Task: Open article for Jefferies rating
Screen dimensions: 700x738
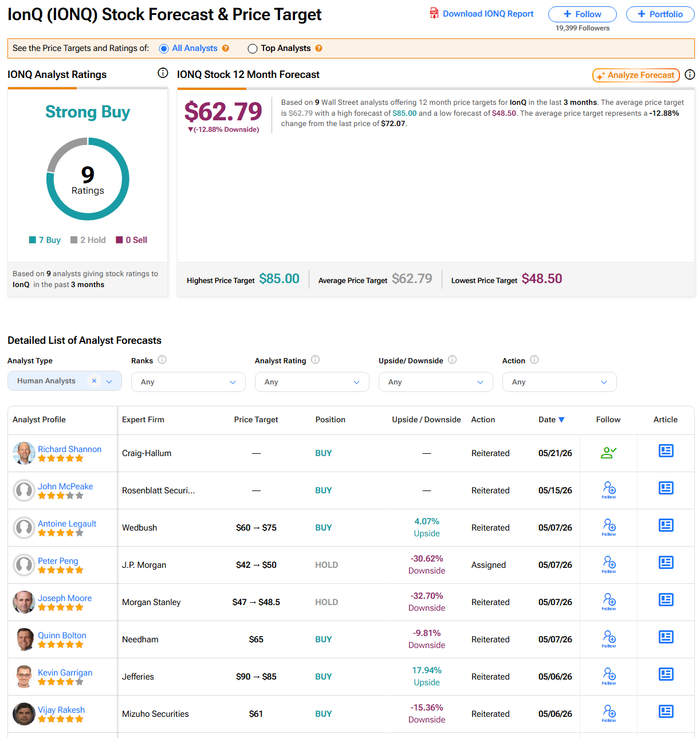Action: [666, 674]
